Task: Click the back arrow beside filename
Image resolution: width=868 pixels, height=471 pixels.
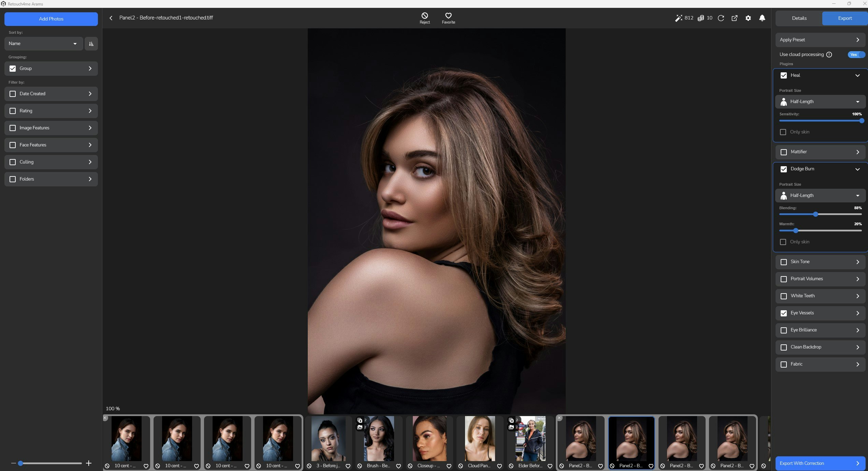Action: tap(111, 18)
